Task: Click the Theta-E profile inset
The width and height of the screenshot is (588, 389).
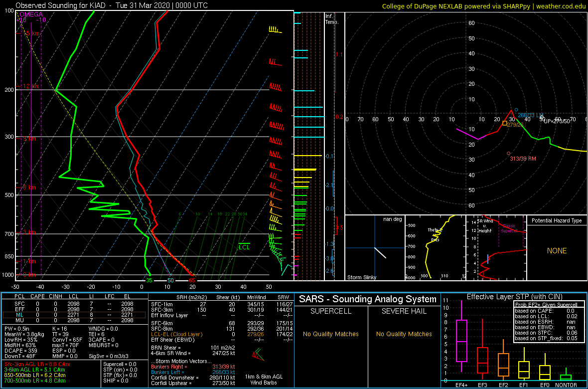Action: tap(435, 248)
